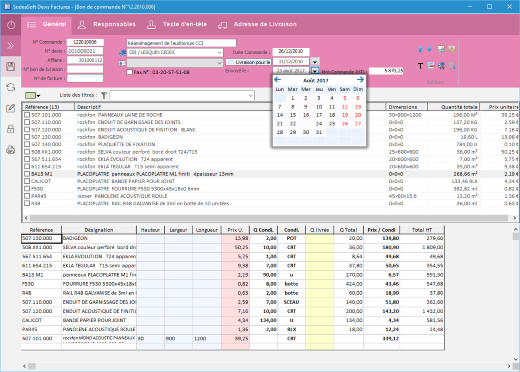Select the BADIGEON row in the lower grid
Image resolution: width=520 pixels, height=372 pixels.
coord(233,238)
